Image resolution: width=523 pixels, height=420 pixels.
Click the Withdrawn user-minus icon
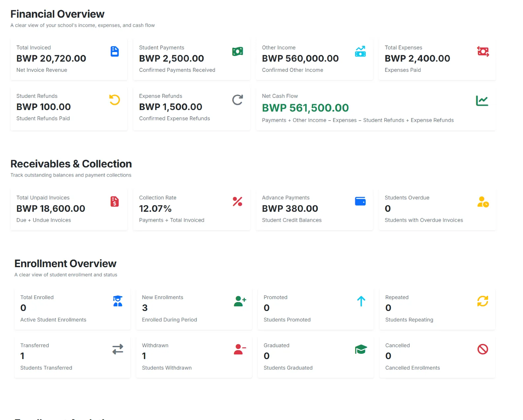coord(240,349)
